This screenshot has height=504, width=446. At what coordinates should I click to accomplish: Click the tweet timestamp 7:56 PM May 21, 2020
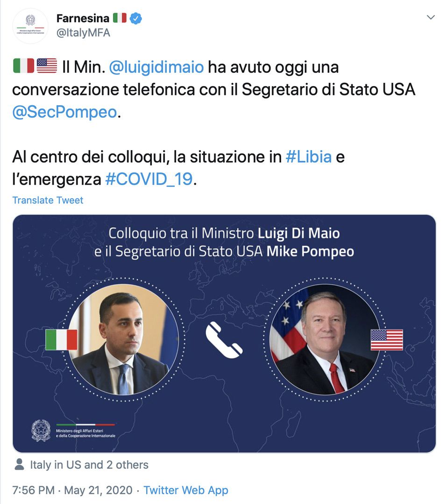72,490
